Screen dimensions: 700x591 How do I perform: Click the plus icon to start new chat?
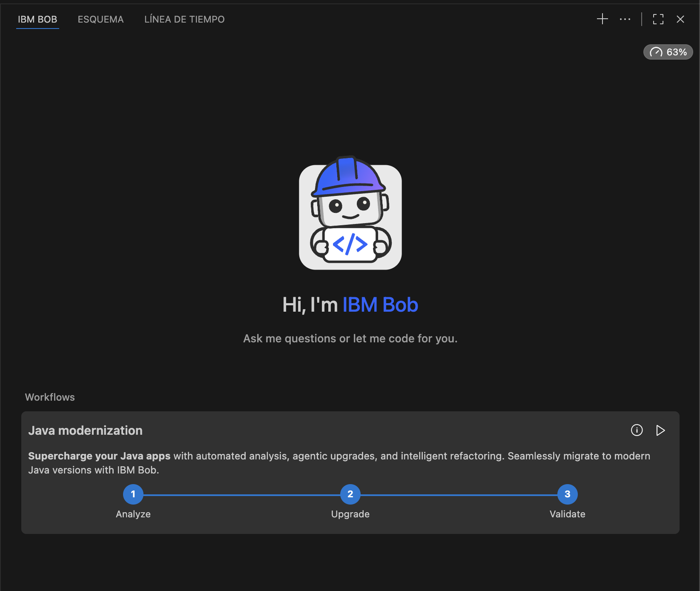point(602,19)
